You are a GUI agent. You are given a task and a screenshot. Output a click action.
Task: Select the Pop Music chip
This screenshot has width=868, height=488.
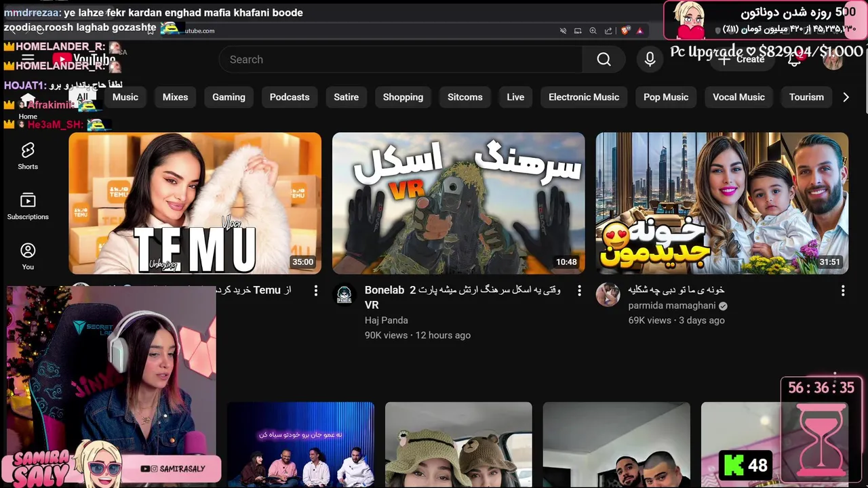666,97
